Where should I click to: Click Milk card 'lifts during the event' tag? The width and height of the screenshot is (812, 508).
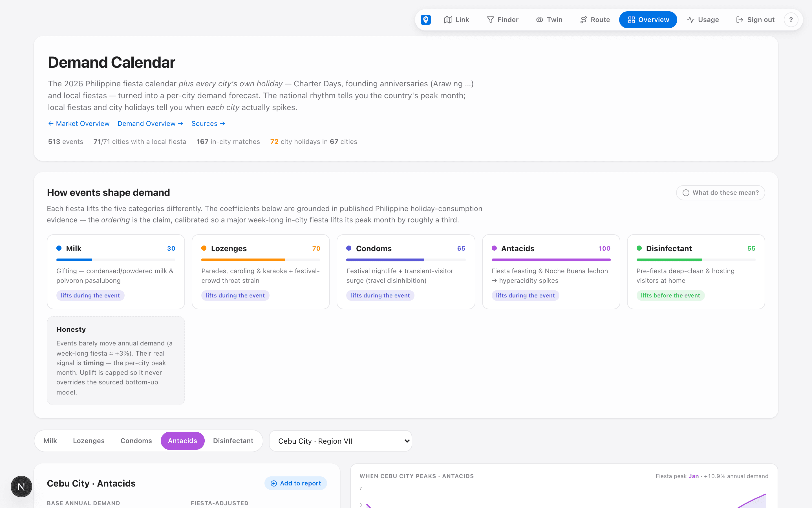[90, 296]
